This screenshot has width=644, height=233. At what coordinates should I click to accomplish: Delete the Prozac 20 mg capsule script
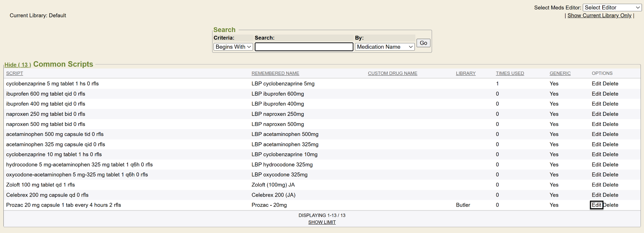pos(611,205)
